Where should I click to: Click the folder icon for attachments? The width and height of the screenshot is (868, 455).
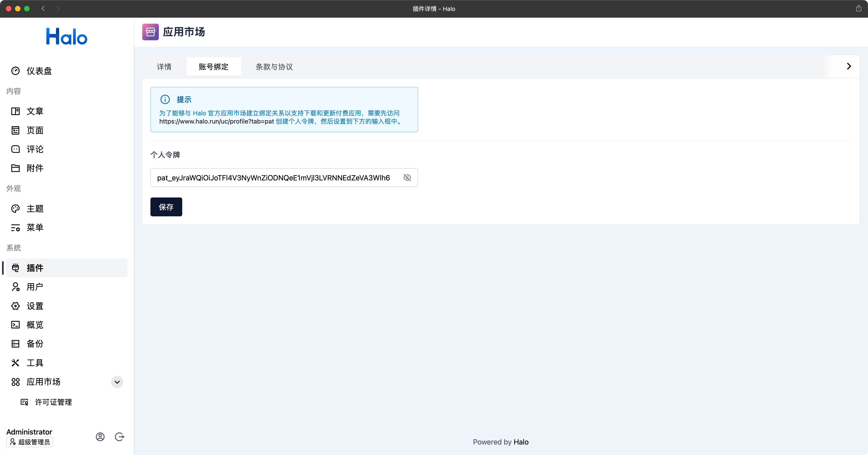click(x=15, y=168)
